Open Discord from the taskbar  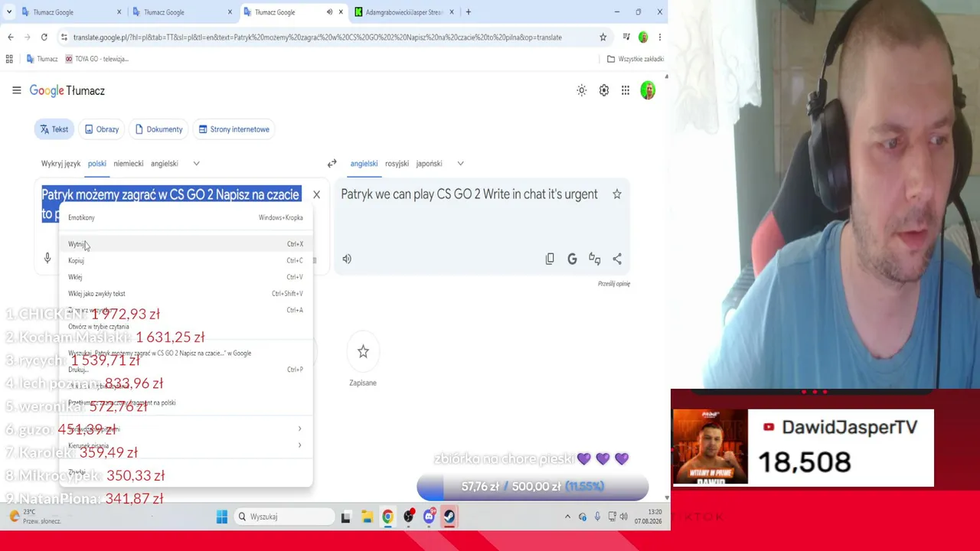[429, 517]
